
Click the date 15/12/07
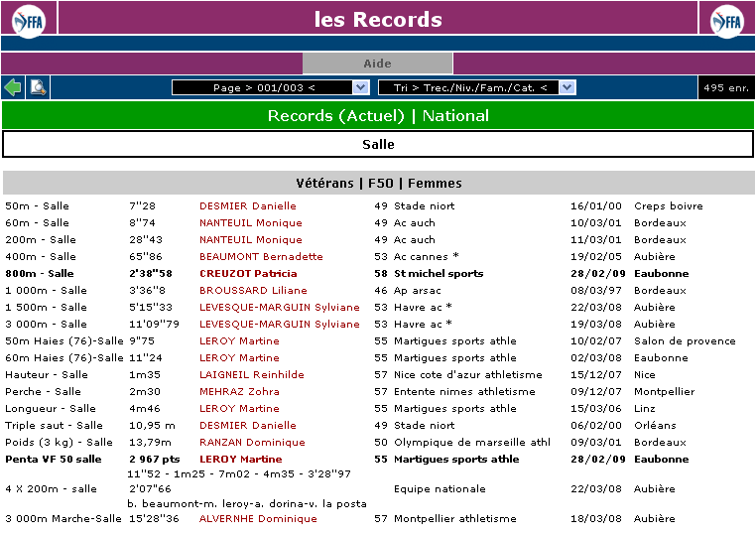pyautogui.click(x=596, y=375)
